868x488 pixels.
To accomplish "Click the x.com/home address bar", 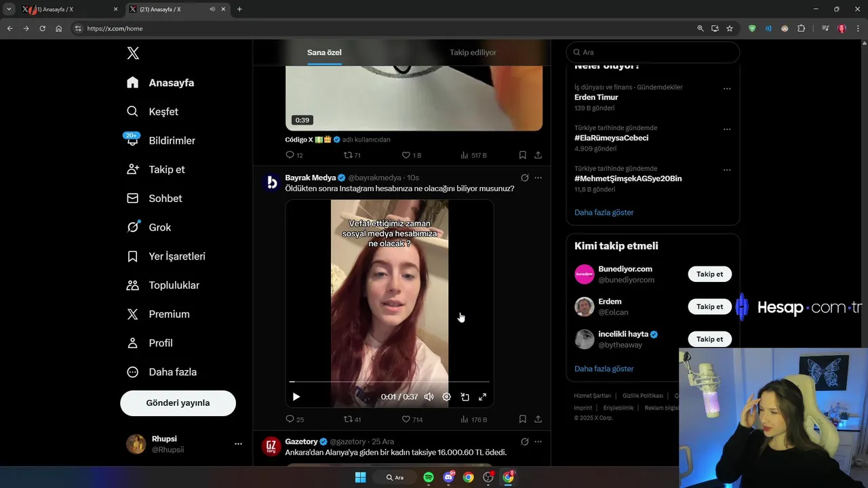I will pos(383,28).
